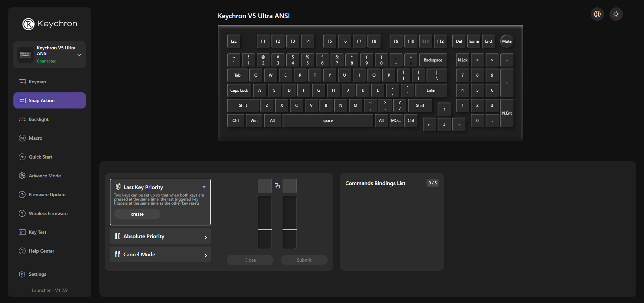Open the Macro panel icon
The image size is (644, 303).
(22, 138)
